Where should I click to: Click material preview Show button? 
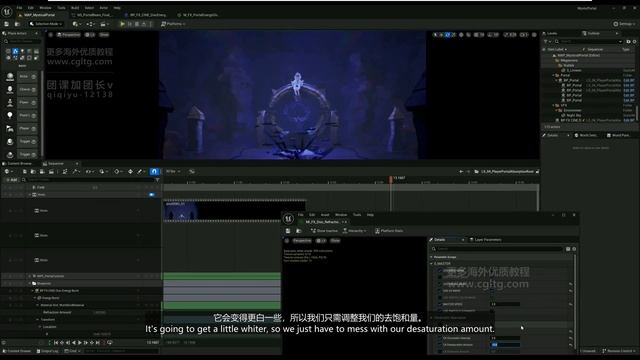point(335,241)
